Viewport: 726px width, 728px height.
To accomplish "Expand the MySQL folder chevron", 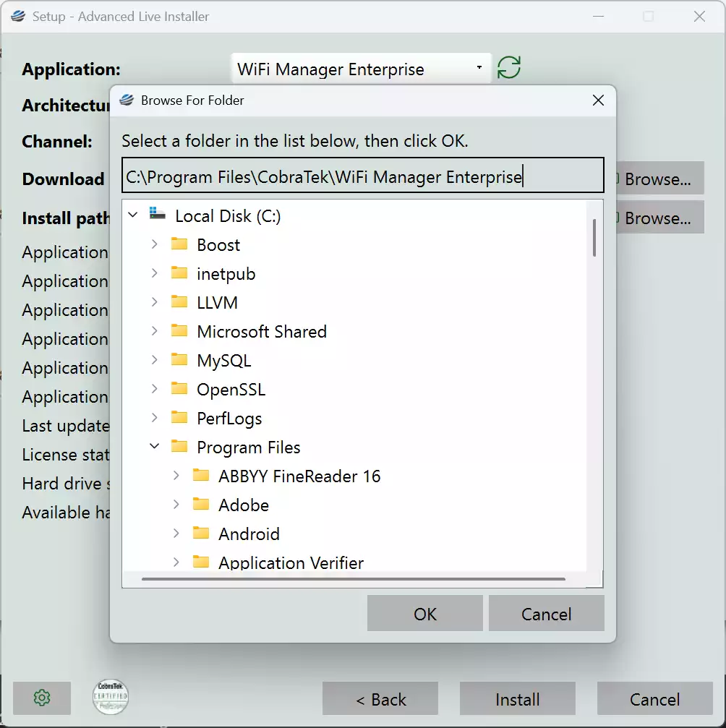I will click(155, 360).
